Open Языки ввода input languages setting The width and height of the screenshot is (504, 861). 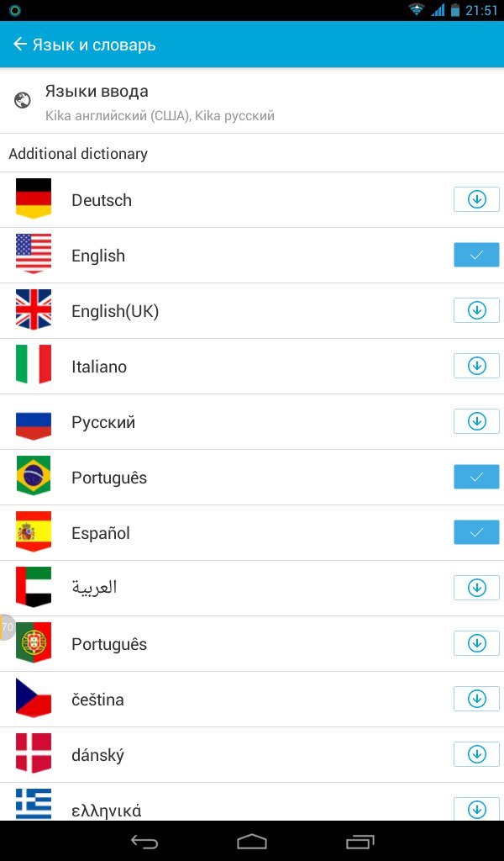coord(160,101)
